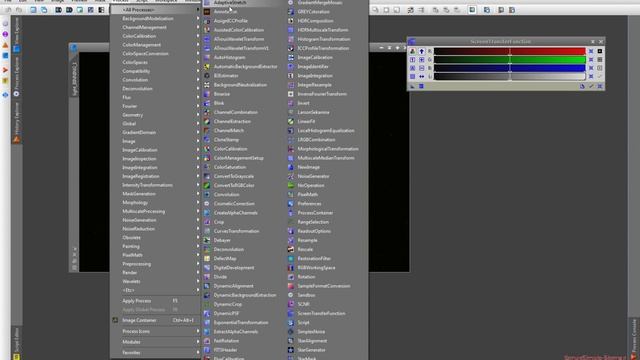Click the double-arrow pan icon in the STF L row
Image resolution: width=640 pixels, height=360 pixels.
421,76
